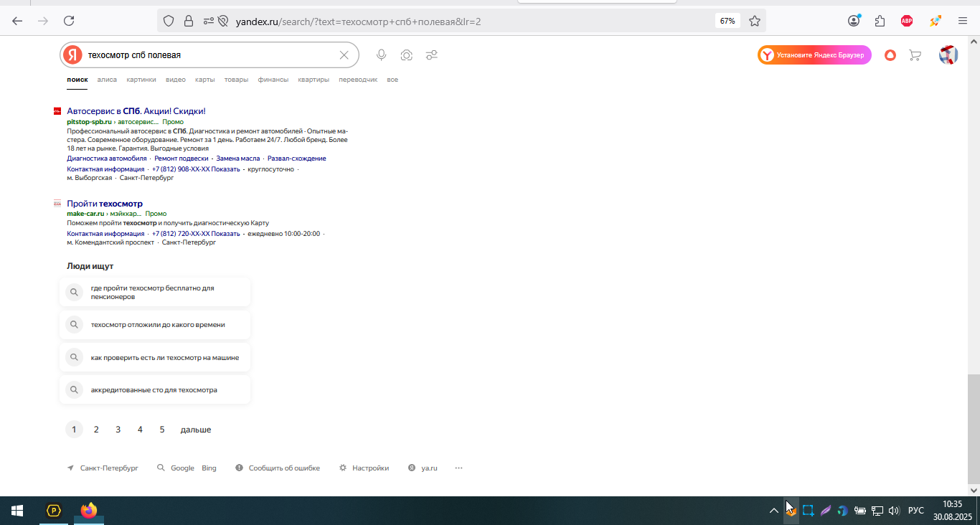Clear search query with X icon
Viewport: 980px width, 525px height.
[x=344, y=55]
